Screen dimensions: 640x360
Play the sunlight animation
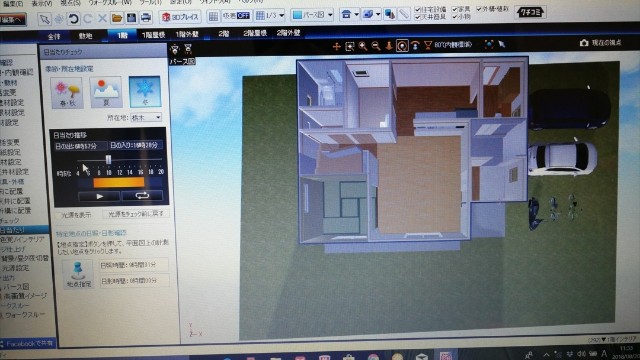pyautogui.click(x=99, y=196)
